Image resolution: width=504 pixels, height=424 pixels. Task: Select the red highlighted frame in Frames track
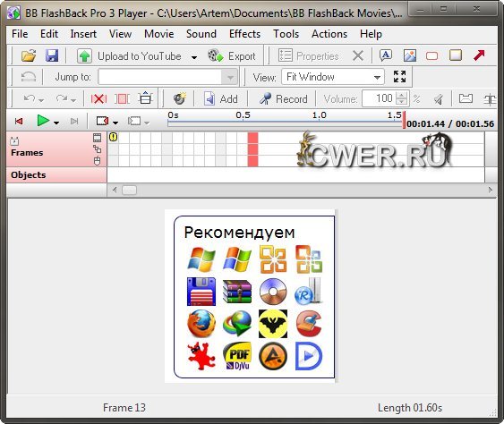tap(252, 149)
